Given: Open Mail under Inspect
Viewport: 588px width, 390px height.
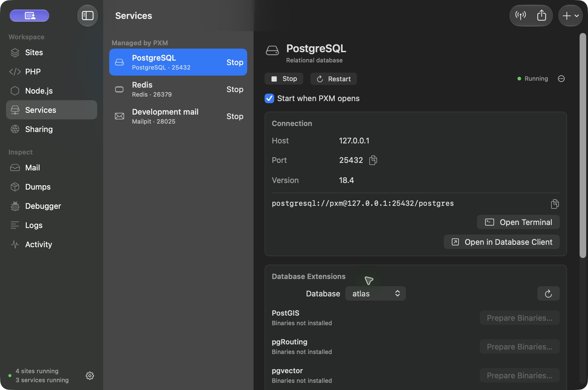Looking at the screenshot, I should (x=52, y=168).
